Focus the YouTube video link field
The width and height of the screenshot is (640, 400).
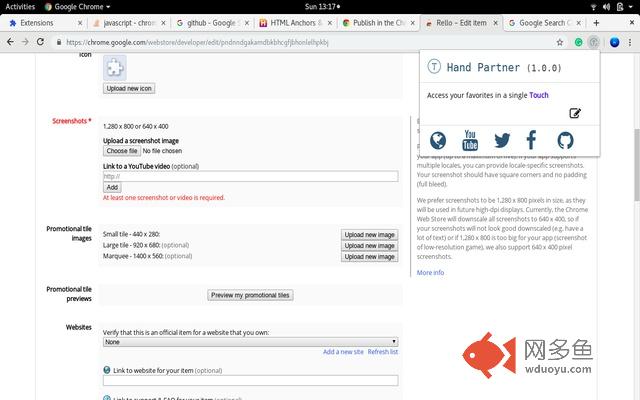pos(250,176)
